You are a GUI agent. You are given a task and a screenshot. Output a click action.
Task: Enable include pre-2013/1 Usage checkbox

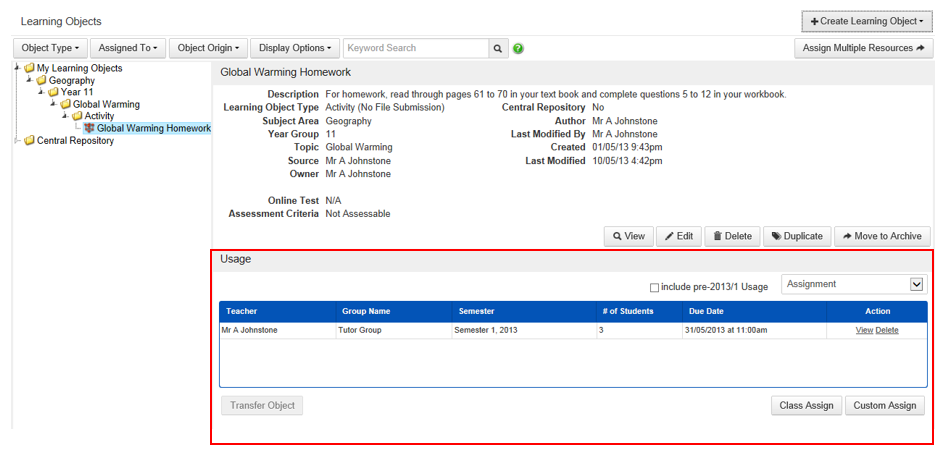pyautogui.click(x=654, y=288)
